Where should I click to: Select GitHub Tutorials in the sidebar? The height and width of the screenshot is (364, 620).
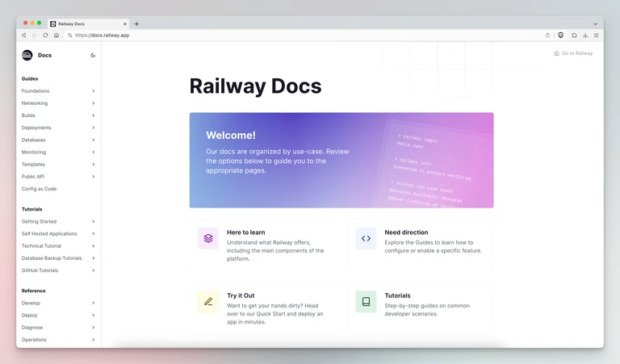point(40,270)
